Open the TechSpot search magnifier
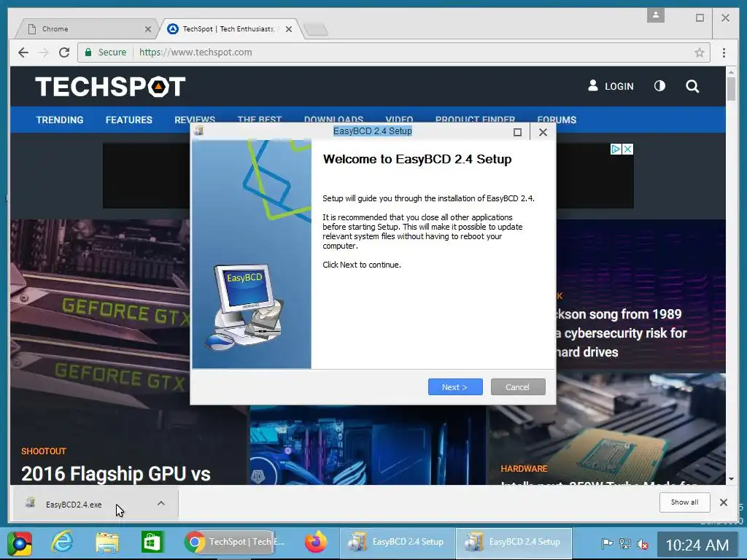Image resolution: width=747 pixels, height=560 pixels. (692, 86)
